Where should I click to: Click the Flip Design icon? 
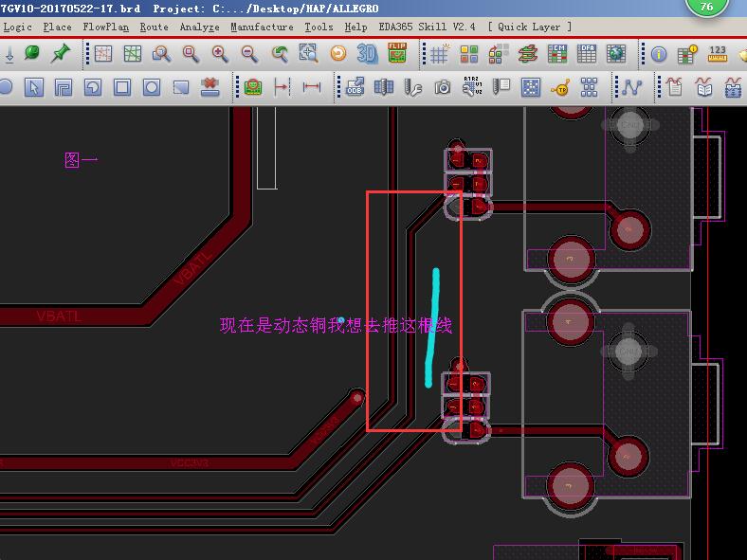point(397,54)
